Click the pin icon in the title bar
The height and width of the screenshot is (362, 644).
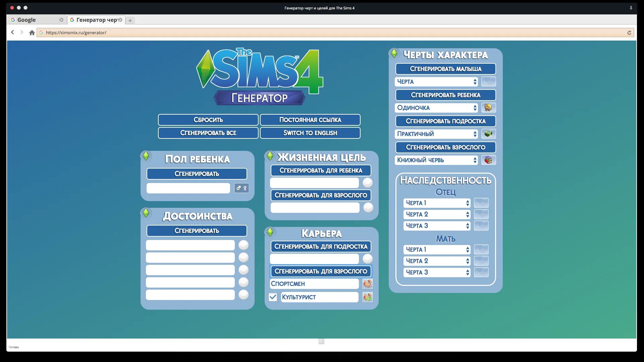(x=631, y=8)
